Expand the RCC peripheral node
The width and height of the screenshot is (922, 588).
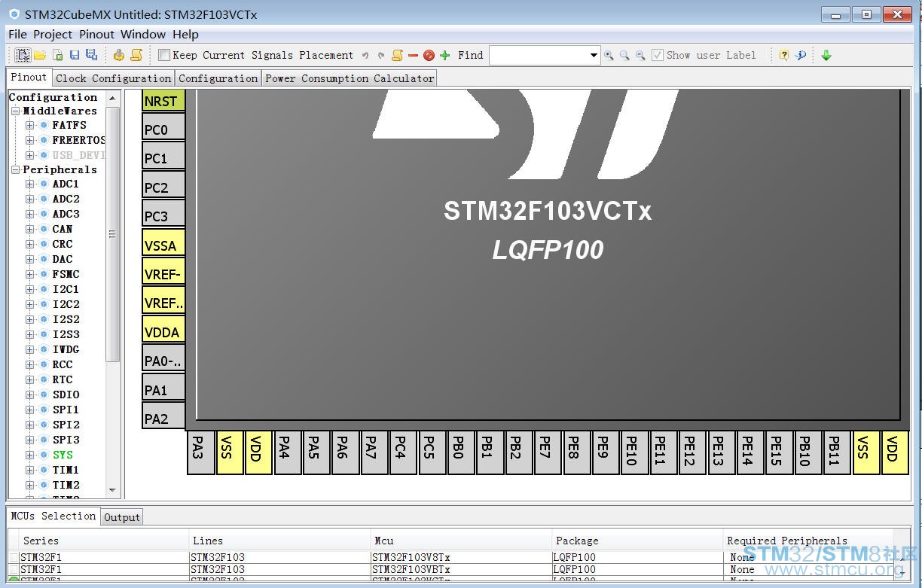(30, 365)
